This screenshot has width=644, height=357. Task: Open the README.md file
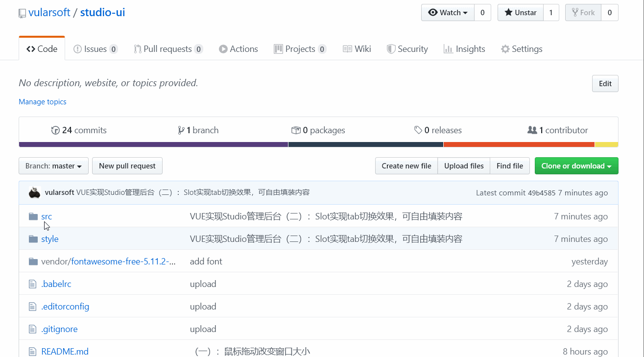65,352
